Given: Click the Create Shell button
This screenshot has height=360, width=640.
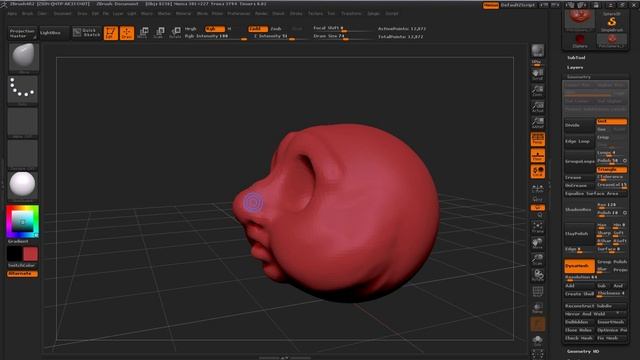Looking at the screenshot, I should (579, 294).
